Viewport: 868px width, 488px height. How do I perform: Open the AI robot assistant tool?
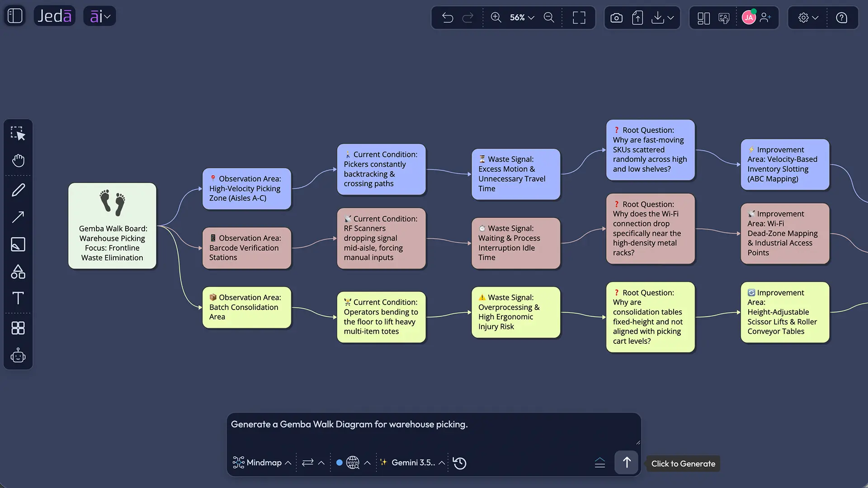[x=18, y=356]
